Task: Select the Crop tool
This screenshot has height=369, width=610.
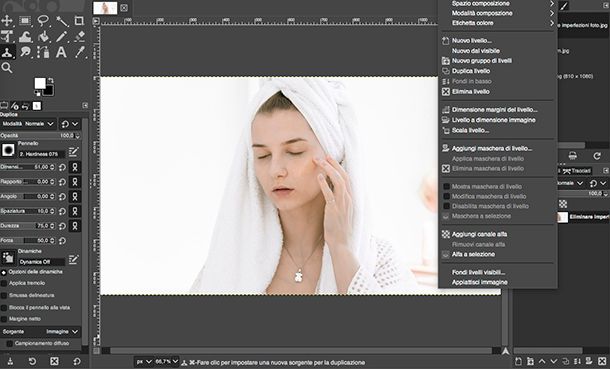Action: [x=79, y=21]
